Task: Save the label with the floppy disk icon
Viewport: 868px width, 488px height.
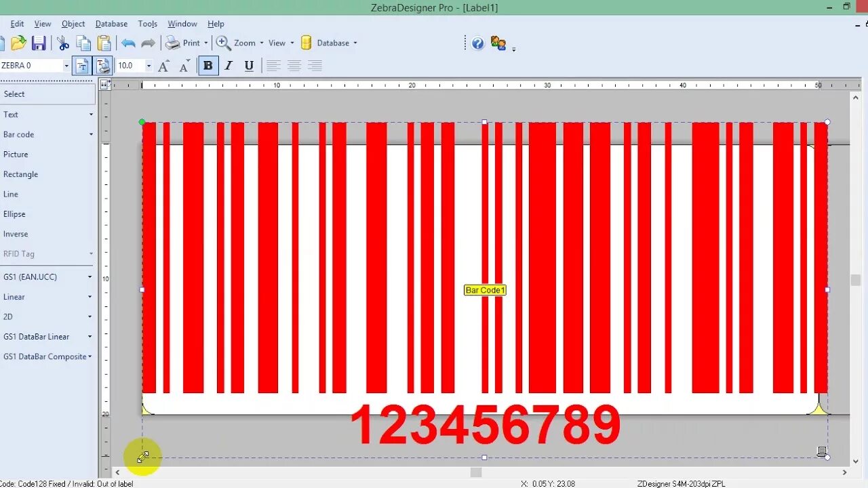Action: coord(39,43)
